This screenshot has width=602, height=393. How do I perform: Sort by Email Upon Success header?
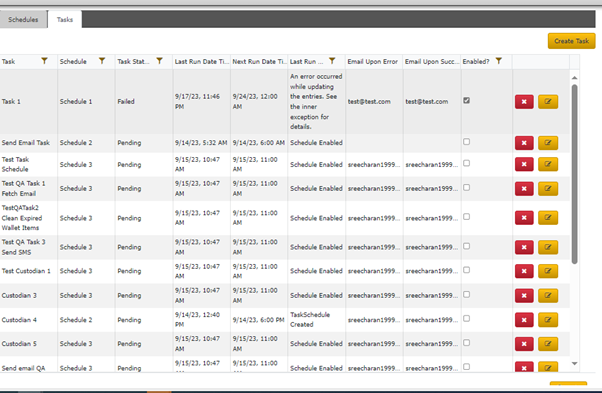[432, 61]
